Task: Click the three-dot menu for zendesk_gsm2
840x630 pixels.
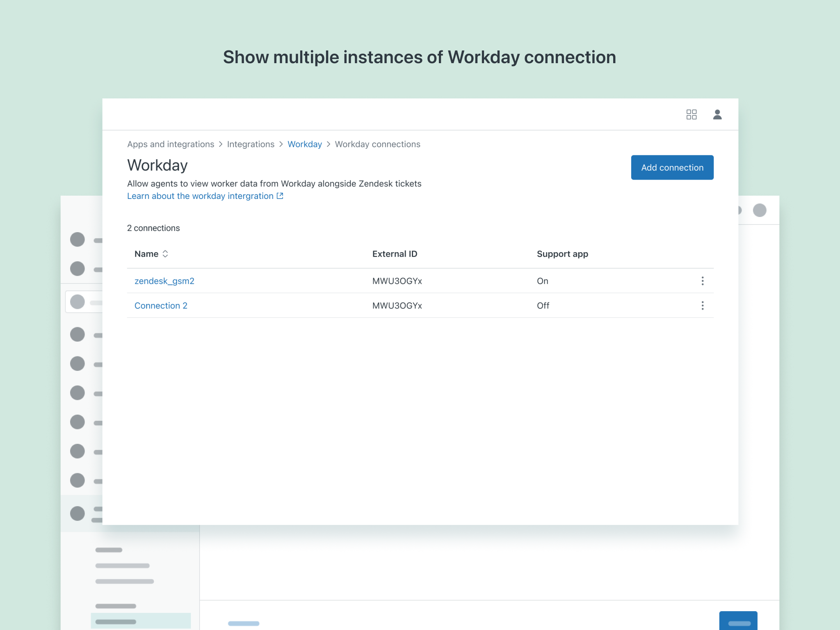Action: click(x=703, y=281)
